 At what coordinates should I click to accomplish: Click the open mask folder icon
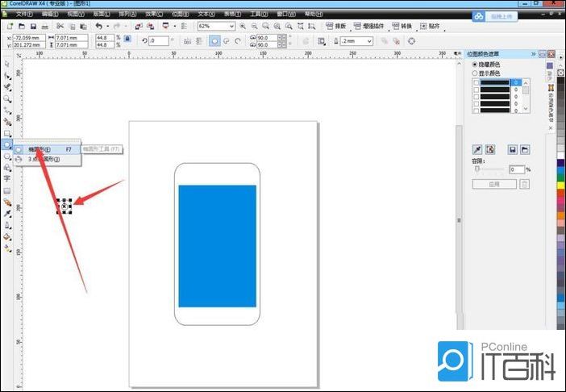524,150
